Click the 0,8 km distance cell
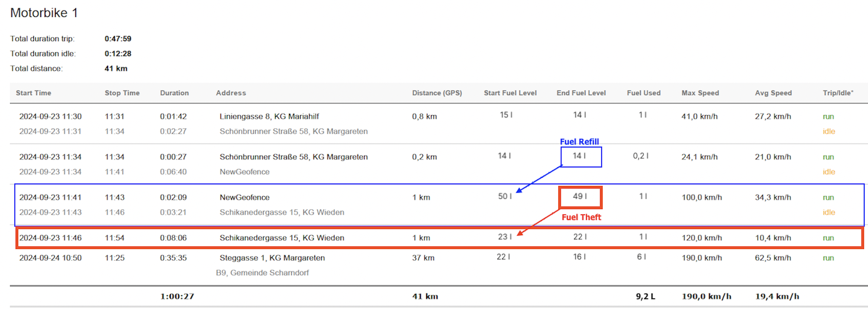This screenshot has width=868, height=309. pyautogui.click(x=424, y=116)
